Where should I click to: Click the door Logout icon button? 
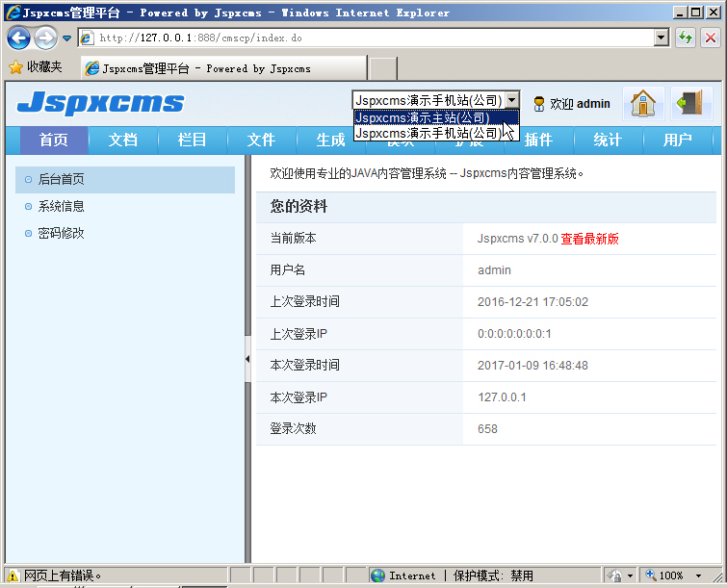click(x=690, y=103)
